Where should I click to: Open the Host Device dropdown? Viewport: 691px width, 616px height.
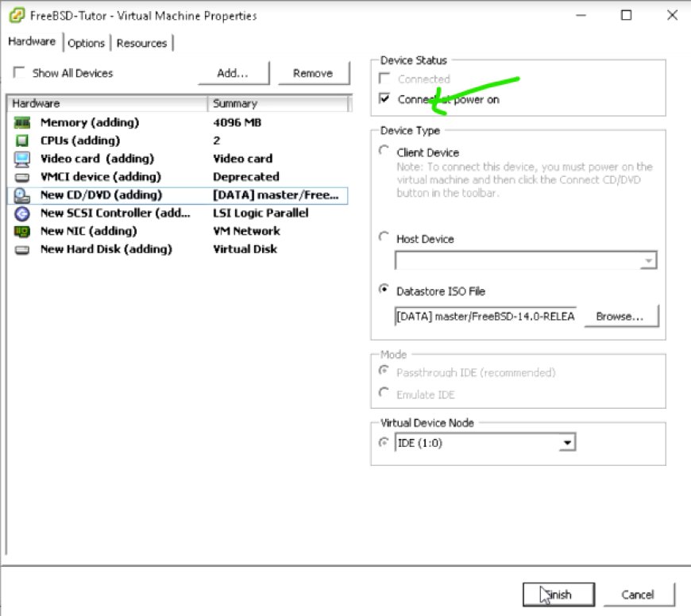pos(648,260)
